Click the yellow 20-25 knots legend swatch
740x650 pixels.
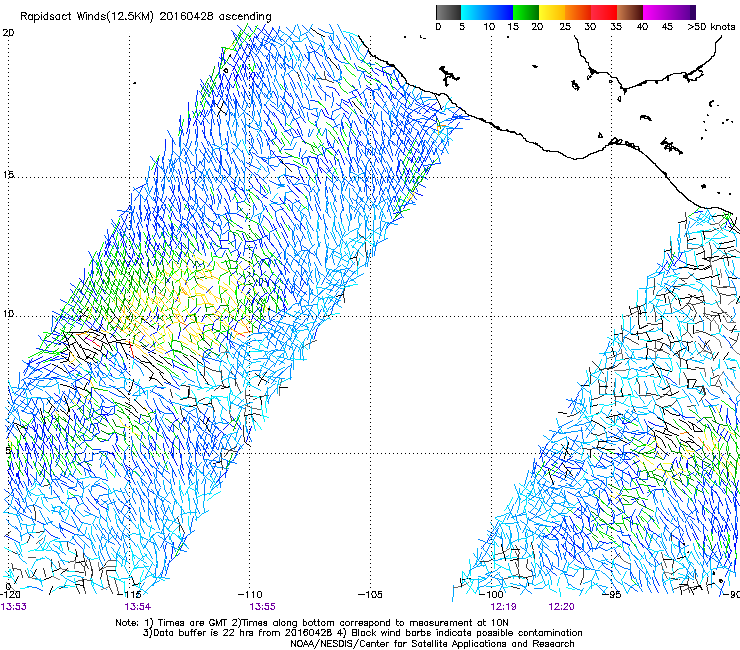click(x=552, y=12)
